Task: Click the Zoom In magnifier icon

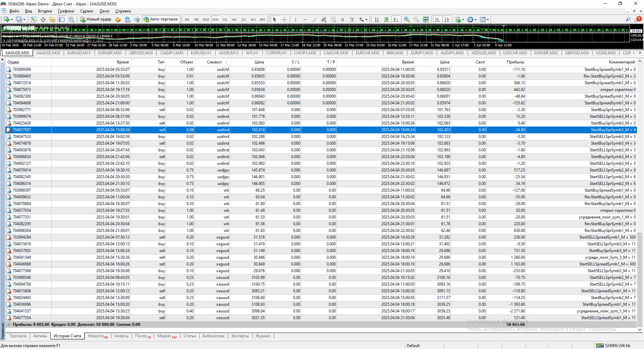Action: 407,19
